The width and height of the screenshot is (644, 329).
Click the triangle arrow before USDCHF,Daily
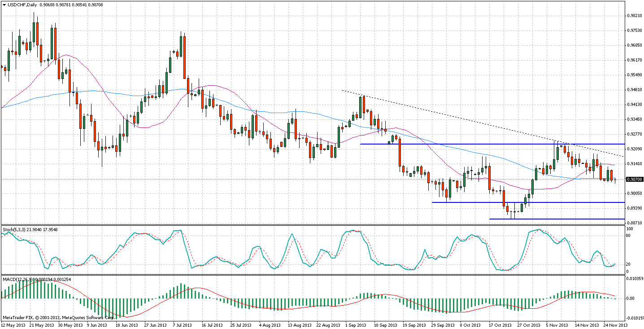tap(4, 5)
